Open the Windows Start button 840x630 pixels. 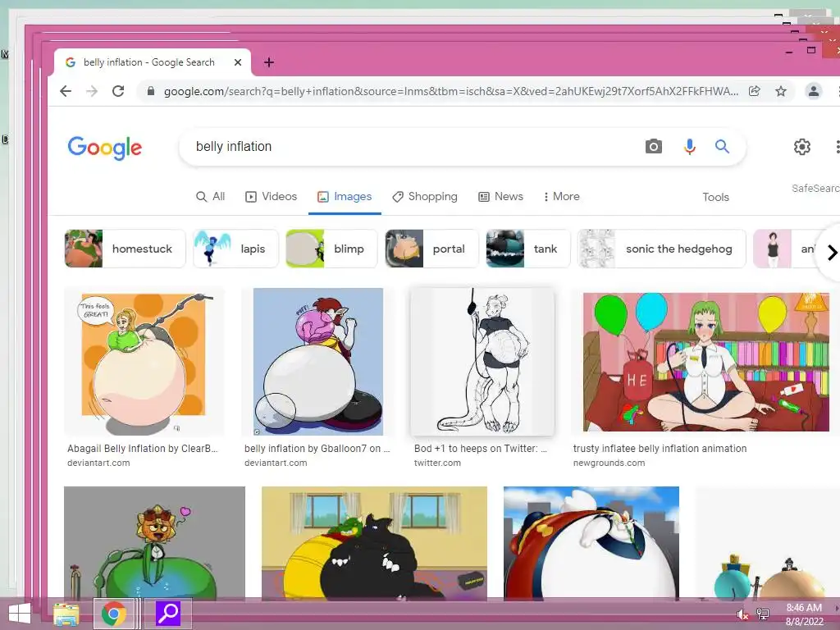20,614
